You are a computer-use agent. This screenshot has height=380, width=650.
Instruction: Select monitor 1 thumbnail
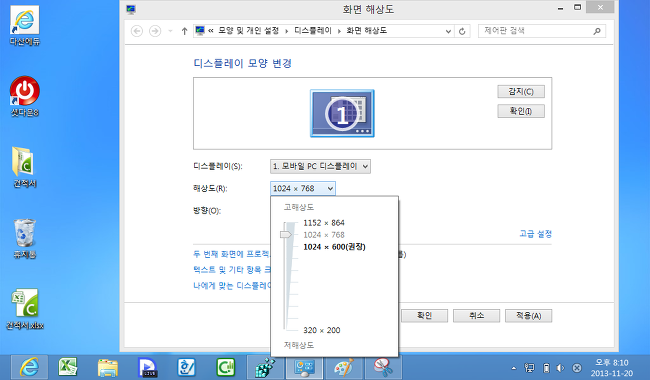coord(342,113)
